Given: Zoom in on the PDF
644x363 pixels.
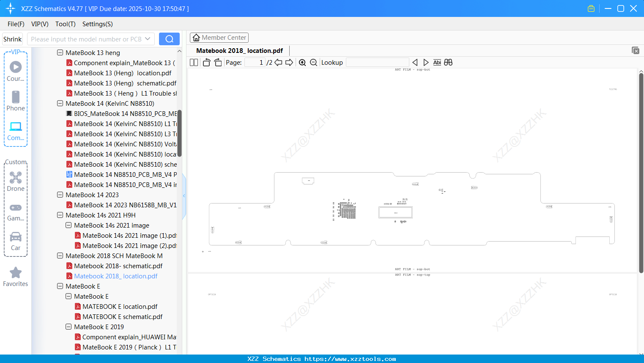Looking at the screenshot, I should click(302, 63).
